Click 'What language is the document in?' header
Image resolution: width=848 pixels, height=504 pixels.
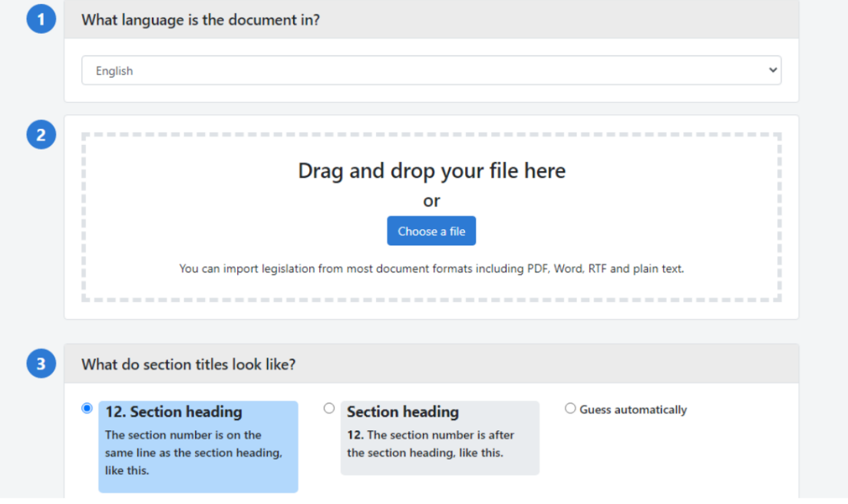(200, 20)
